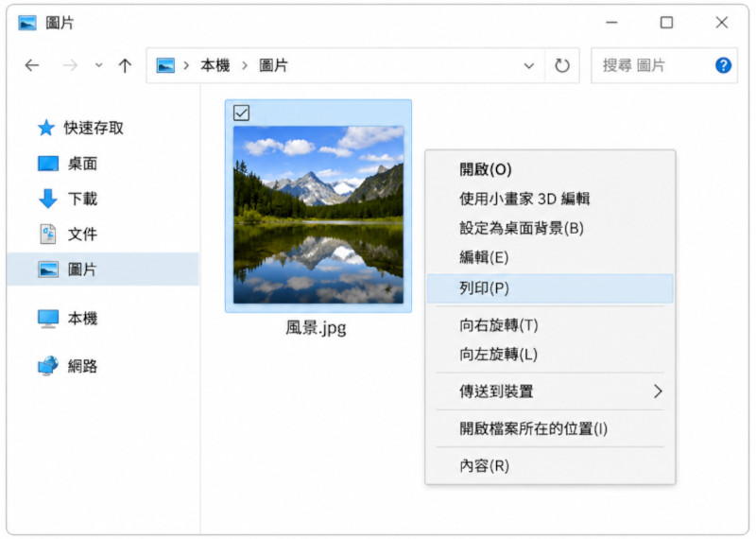Select 本機 in the address breadcrumb
The image size is (756, 539).
tap(215, 65)
